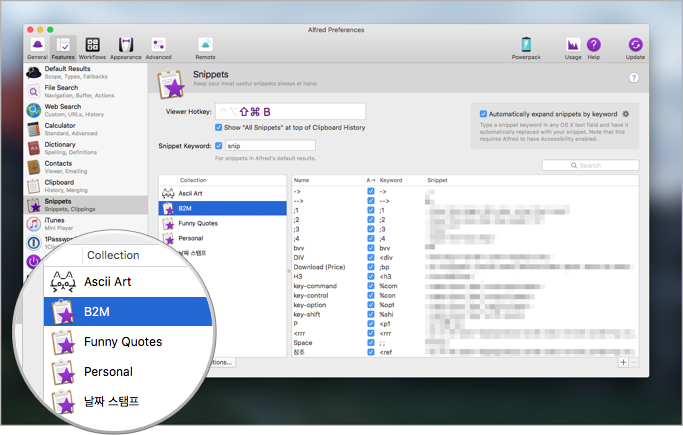Click the Viewer Hotkey field
Screen dimensions: 683x435
[291, 111]
